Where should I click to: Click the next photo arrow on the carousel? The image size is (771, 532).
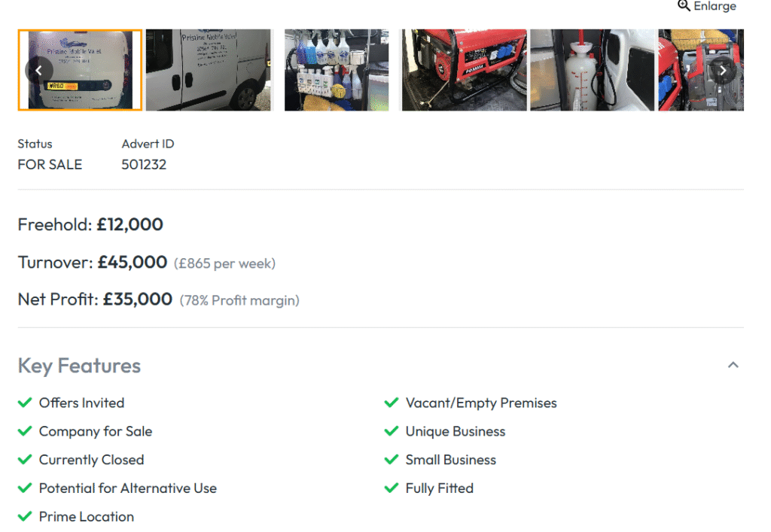722,70
